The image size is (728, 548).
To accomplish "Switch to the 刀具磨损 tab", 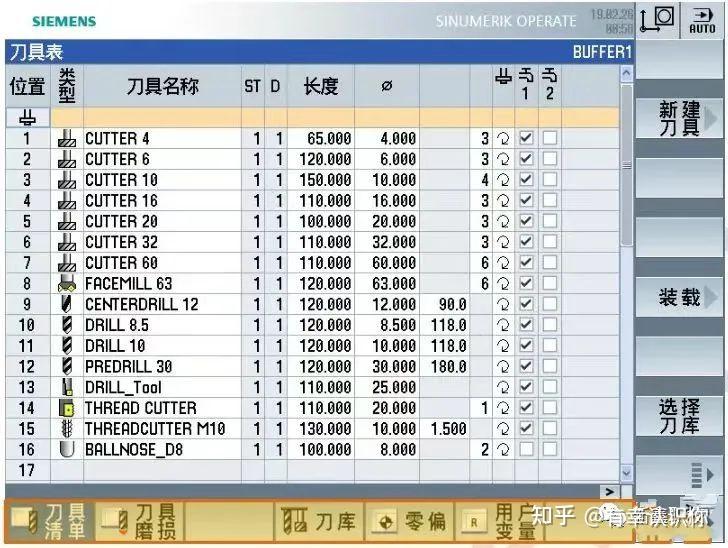I will (x=139, y=522).
